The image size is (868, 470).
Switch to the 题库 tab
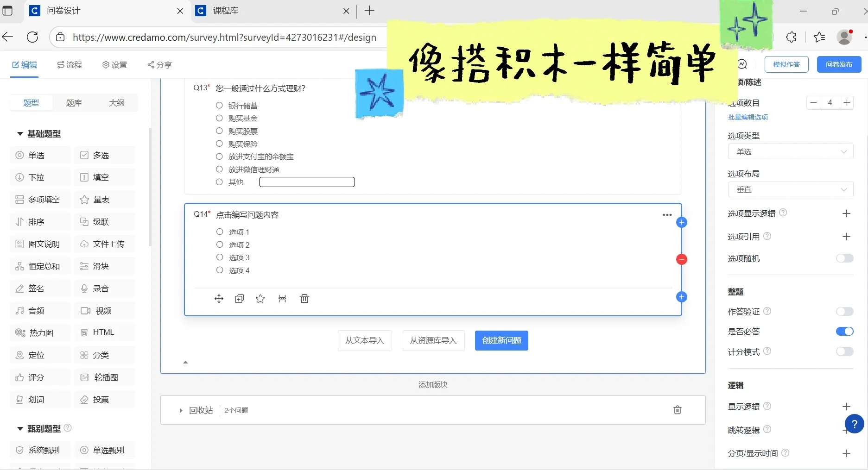point(74,103)
